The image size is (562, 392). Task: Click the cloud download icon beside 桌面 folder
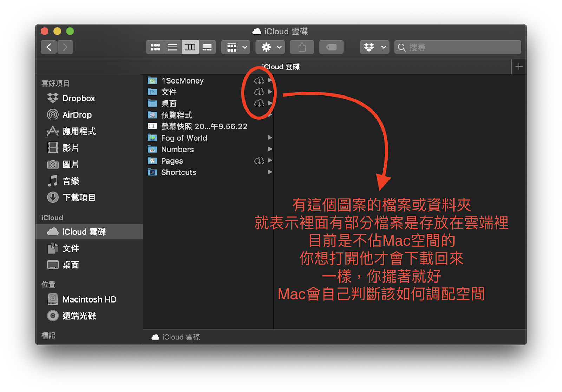coord(259,103)
